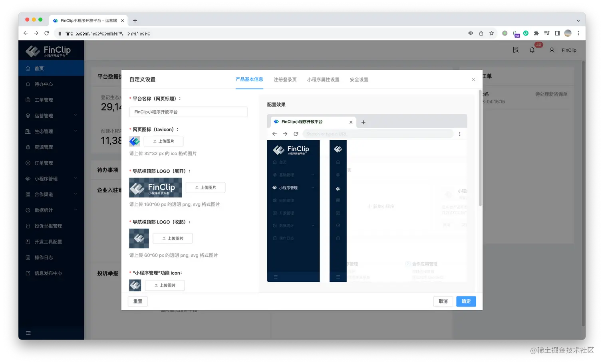Screen dimensions: 604x364
Task: Click the preview reload icon
Action: coord(296,134)
